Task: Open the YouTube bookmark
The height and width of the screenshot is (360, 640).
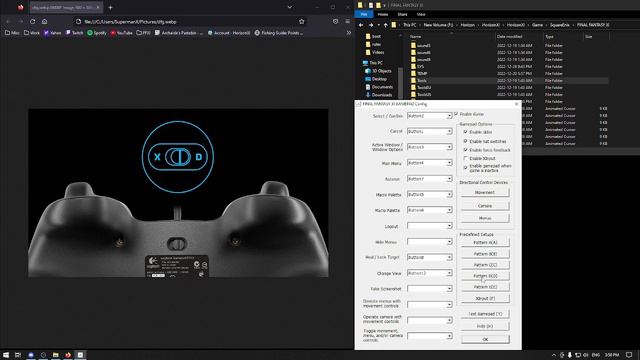Action: [x=121, y=33]
